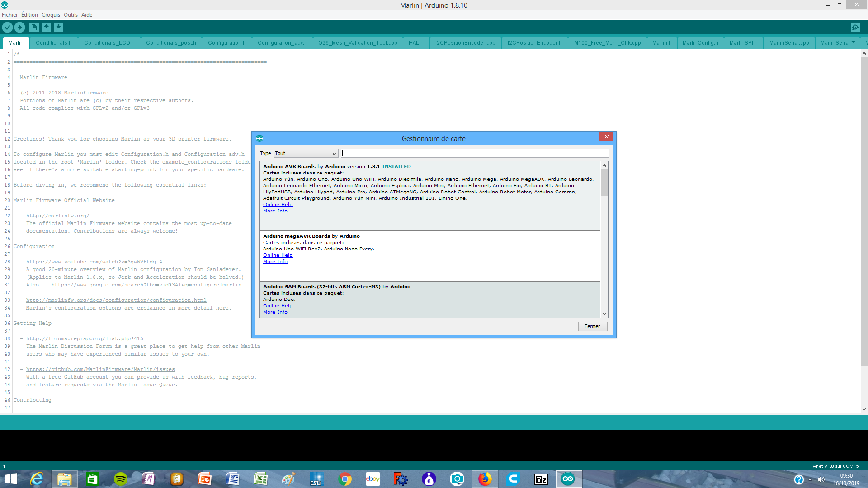Image resolution: width=868 pixels, height=488 pixels.
Task: Click the Upload arrow icon
Action: pos(20,28)
